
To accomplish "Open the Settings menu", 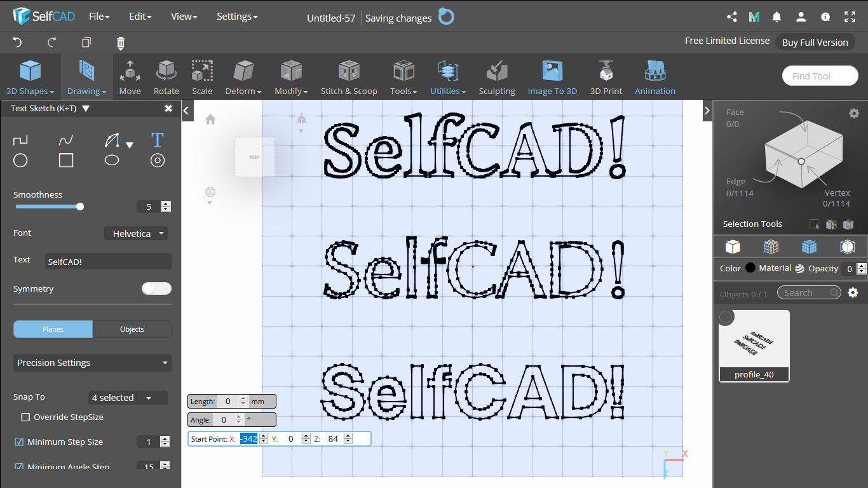I will (x=237, y=17).
